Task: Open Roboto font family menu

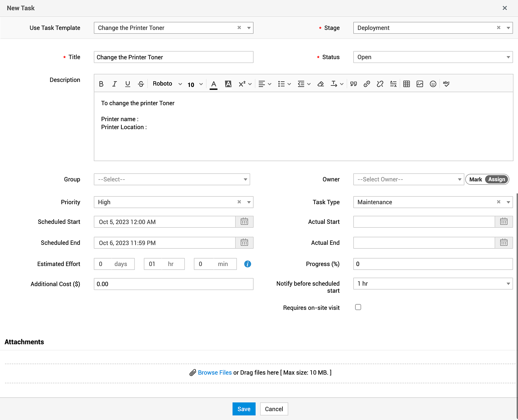Action: [x=167, y=84]
